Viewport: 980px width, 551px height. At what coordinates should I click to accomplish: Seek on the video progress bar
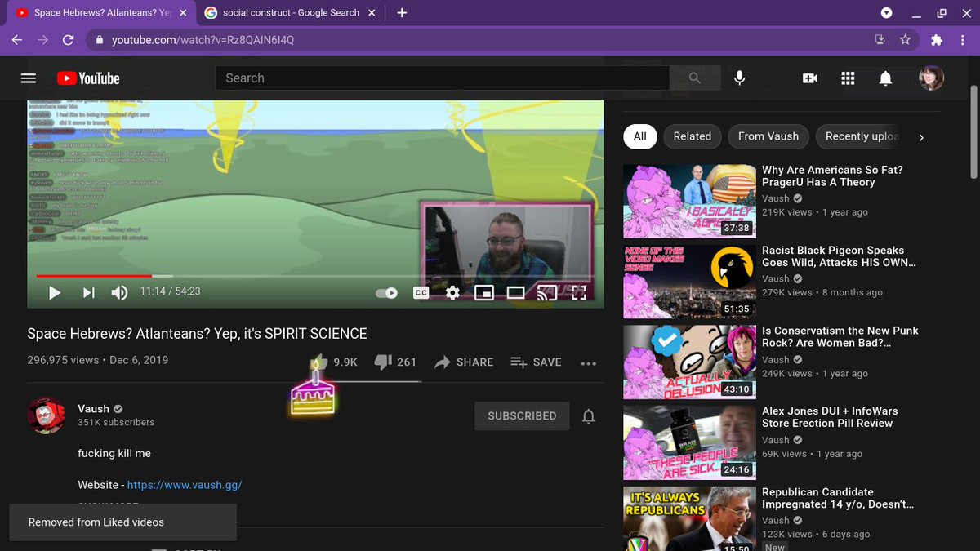[x=314, y=276]
